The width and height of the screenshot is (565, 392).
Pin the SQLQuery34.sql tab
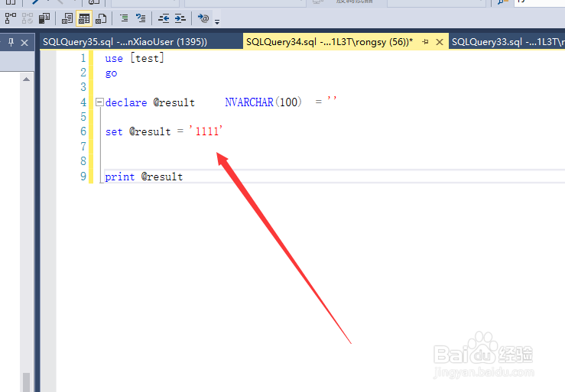pos(426,42)
